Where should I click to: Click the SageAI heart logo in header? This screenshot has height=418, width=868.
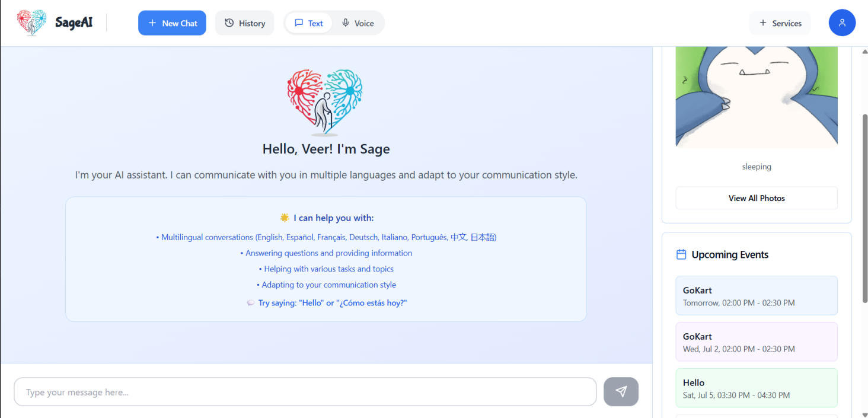click(x=31, y=23)
